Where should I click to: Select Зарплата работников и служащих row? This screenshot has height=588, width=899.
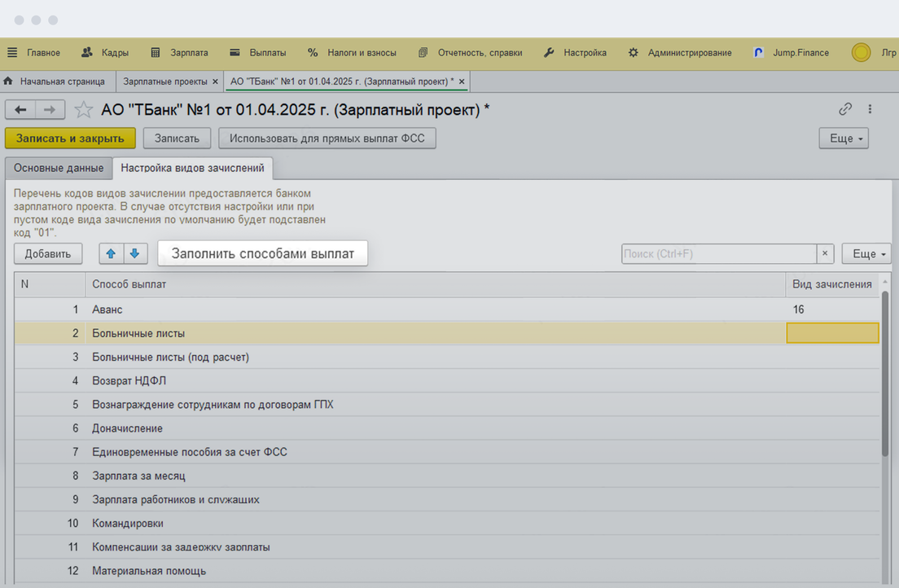446,500
